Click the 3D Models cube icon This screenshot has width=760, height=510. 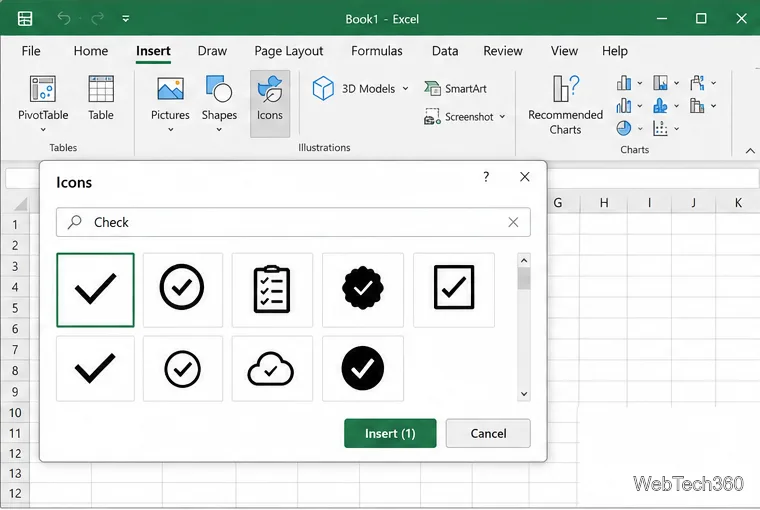(x=323, y=88)
